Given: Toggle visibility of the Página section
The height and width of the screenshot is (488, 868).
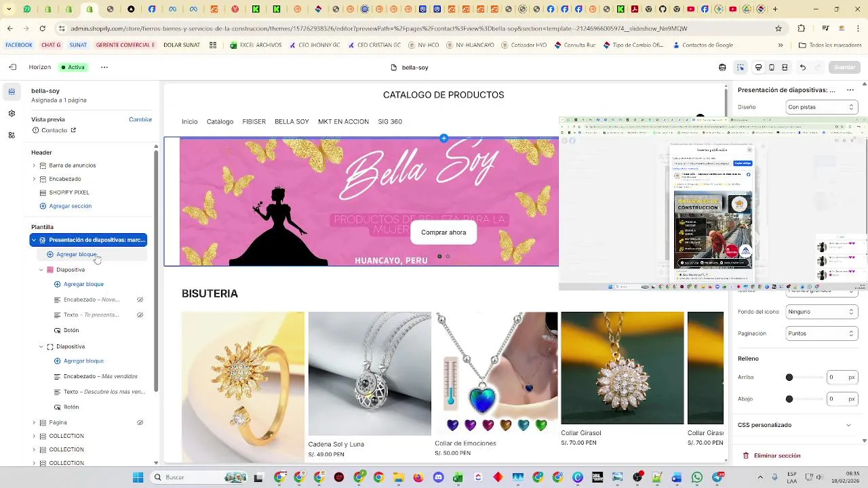Looking at the screenshot, I should 140,423.
